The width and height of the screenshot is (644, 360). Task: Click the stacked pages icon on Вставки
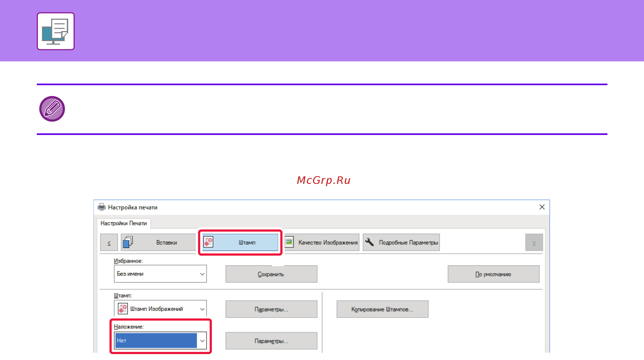click(x=128, y=242)
